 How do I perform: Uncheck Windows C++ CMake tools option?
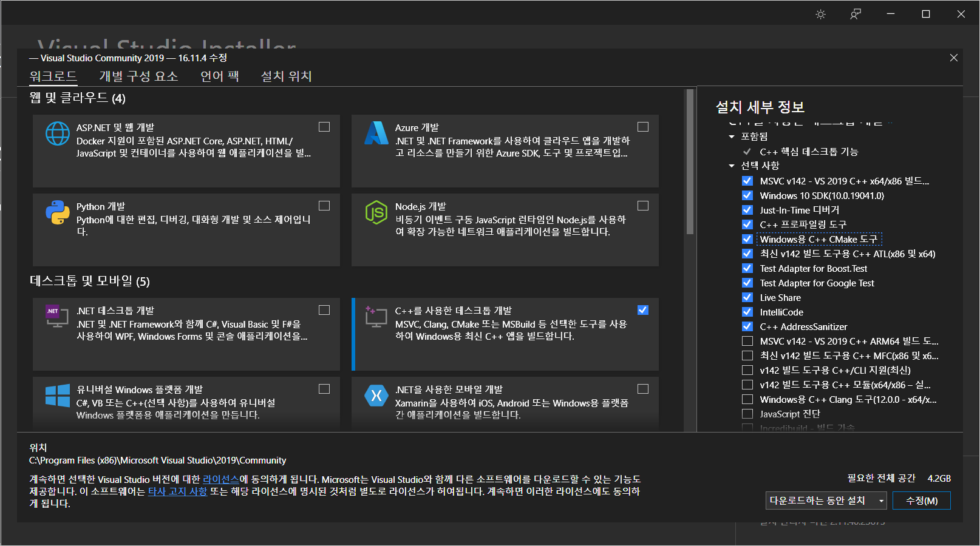(747, 239)
